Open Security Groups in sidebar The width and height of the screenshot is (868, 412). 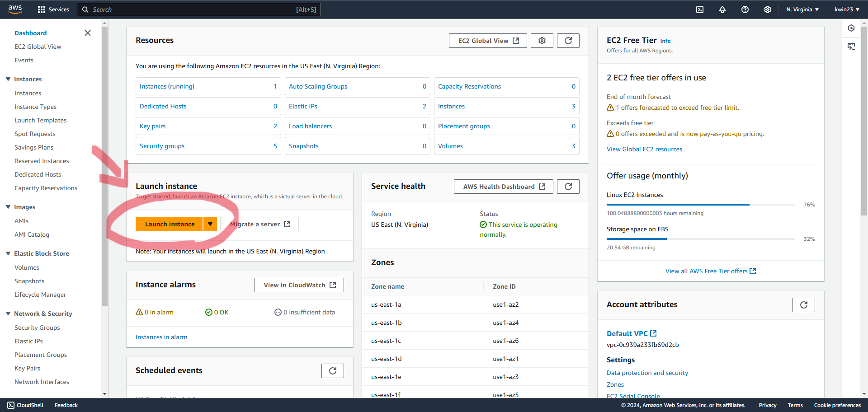pyautogui.click(x=37, y=328)
